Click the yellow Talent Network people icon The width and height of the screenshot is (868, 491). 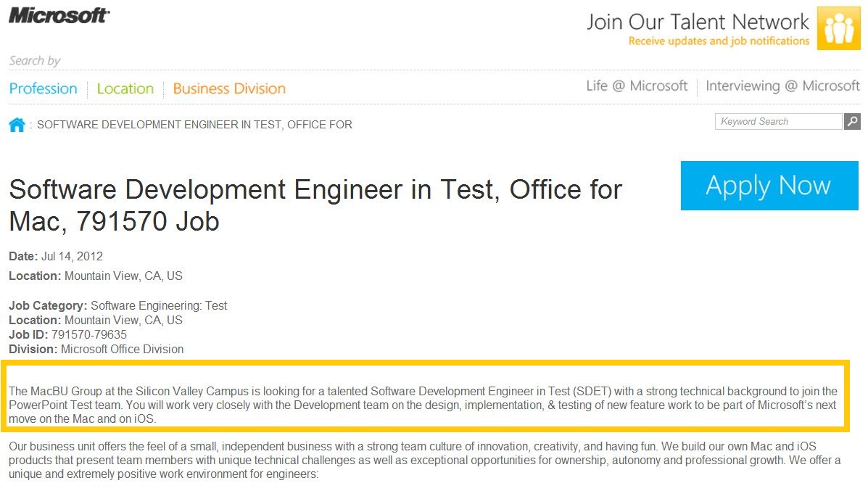(838, 28)
